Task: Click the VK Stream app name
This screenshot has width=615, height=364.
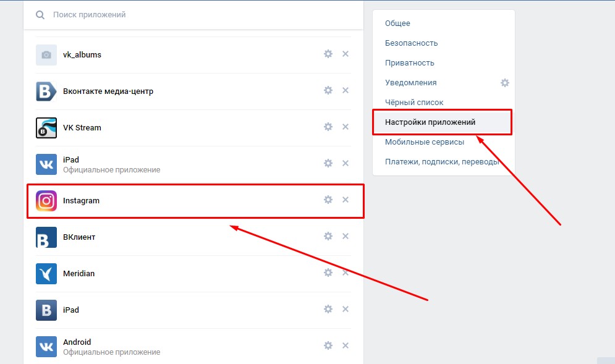Action: point(82,128)
